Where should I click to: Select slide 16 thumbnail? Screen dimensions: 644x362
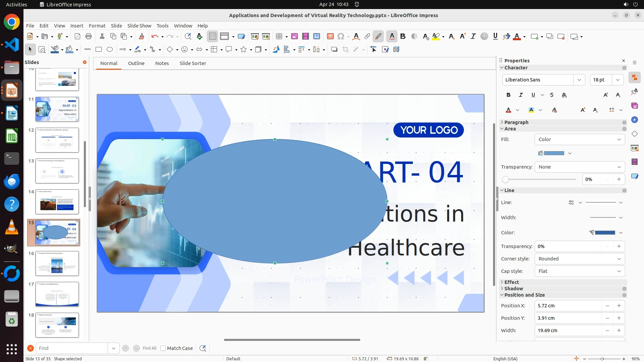[x=57, y=263]
